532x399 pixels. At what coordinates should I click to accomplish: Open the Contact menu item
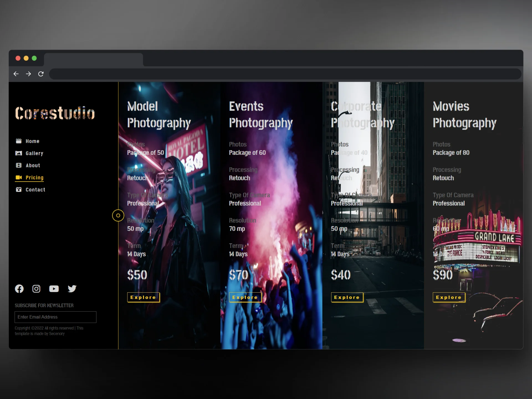(35, 190)
